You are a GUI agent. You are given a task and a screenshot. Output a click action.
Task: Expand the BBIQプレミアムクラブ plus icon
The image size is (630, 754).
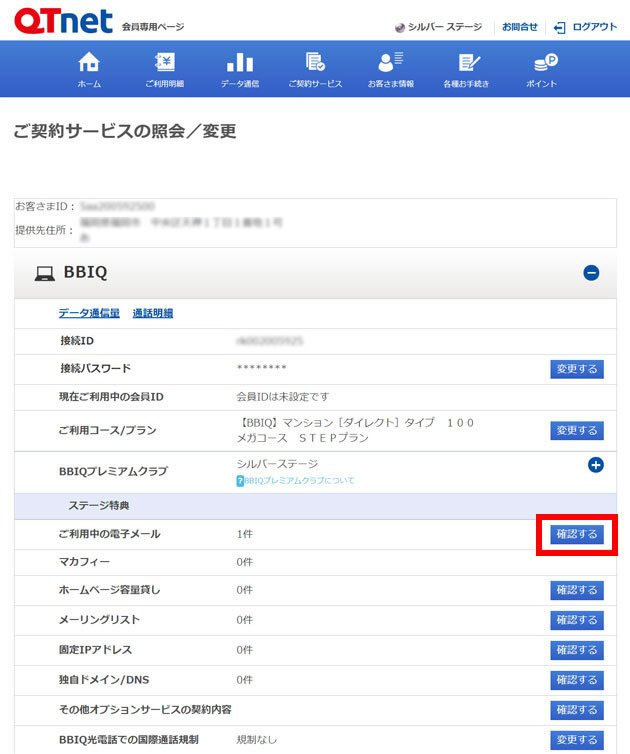point(596,465)
